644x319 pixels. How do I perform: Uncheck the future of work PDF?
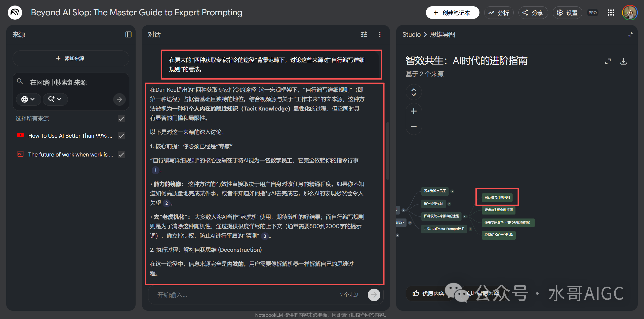pyautogui.click(x=121, y=154)
